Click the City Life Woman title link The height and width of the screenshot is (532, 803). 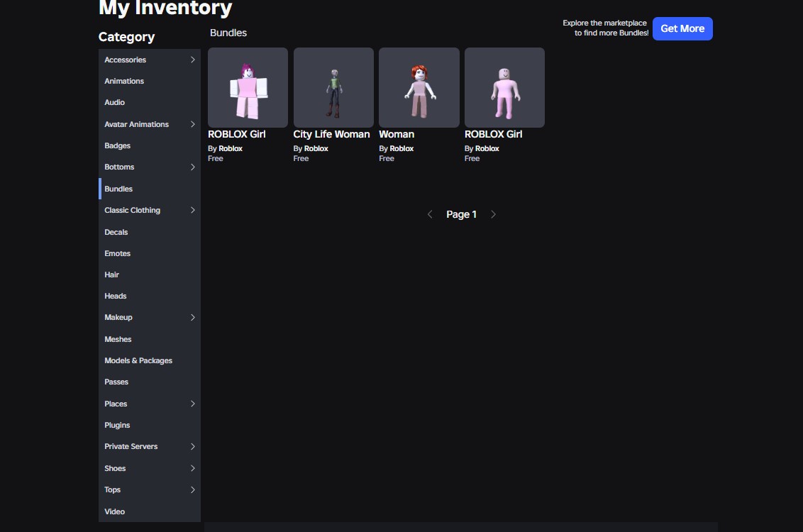coord(331,134)
